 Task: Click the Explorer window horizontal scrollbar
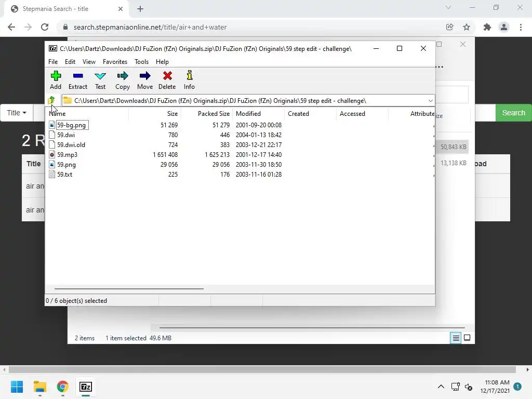click(x=312, y=328)
